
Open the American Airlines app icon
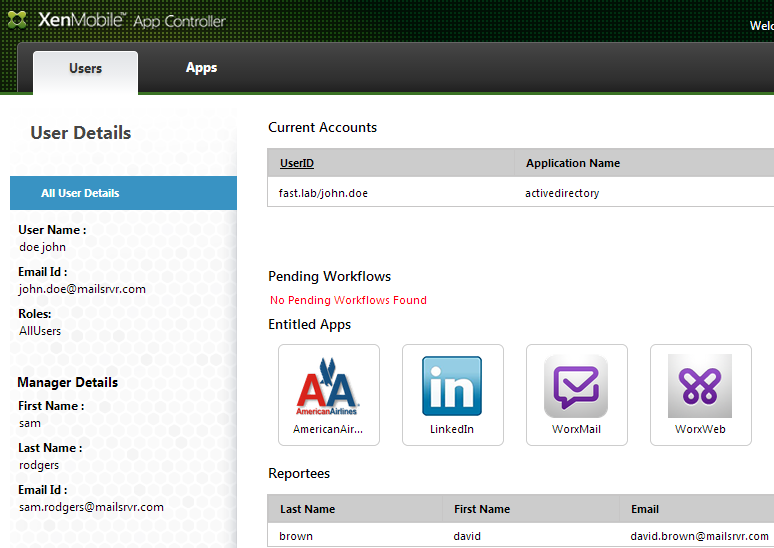(328, 386)
